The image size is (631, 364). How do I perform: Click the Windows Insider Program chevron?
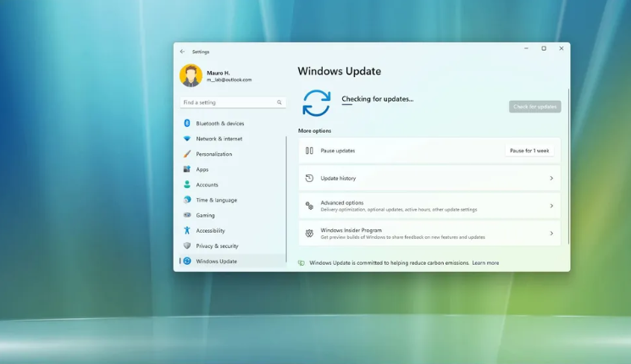tap(551, 234)
